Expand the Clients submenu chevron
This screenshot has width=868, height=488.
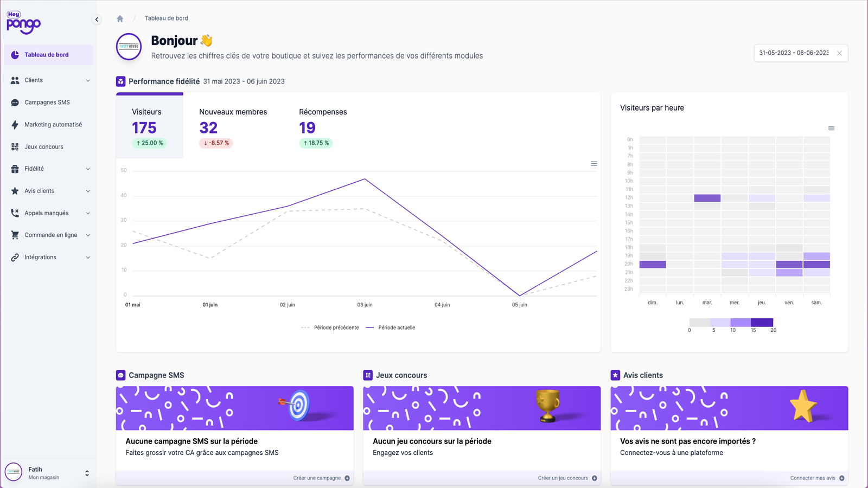click(88, 81)
